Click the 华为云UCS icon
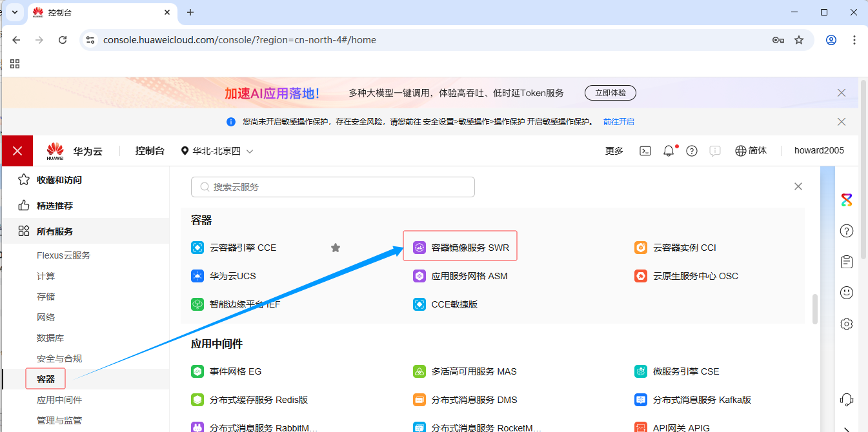Screen dimensions: 868x432 197,276
